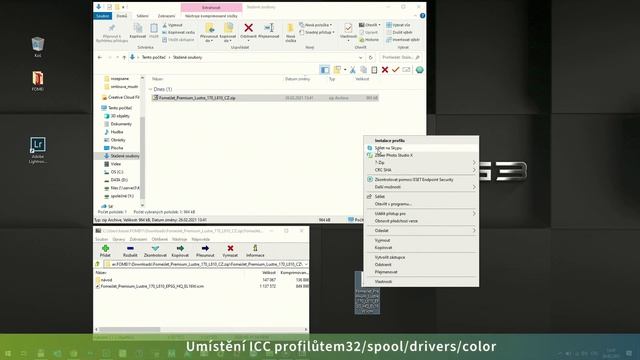Image resolution: width=640 pixels, height=360 pixels.
Task: Click Vybrat vše in the ribbon
Action: (x=398, y=25)
